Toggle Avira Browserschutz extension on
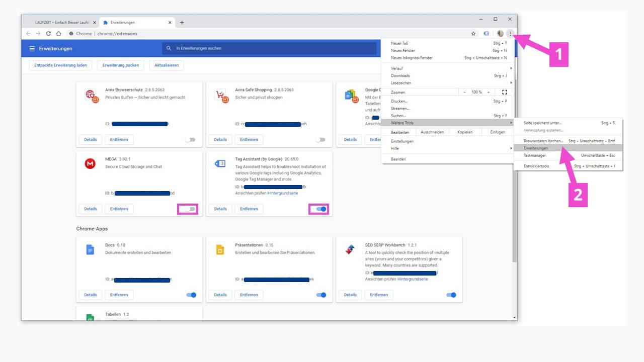 190,140
